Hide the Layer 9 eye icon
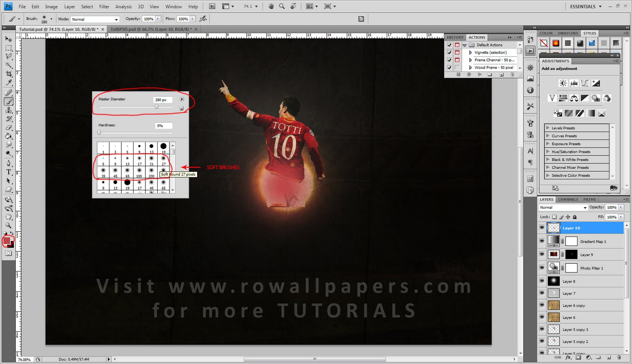This screenshot has height=364, width=632. click(x=542, y=254)
